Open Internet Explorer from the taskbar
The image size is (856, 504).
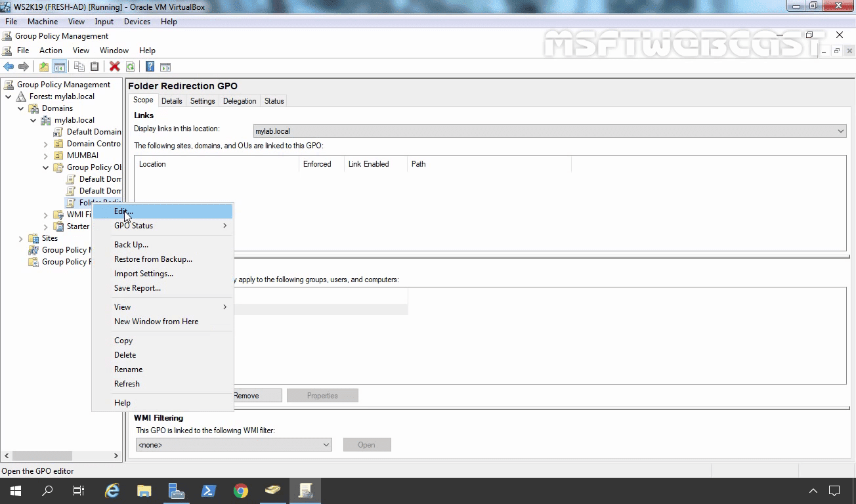point(112,490)
